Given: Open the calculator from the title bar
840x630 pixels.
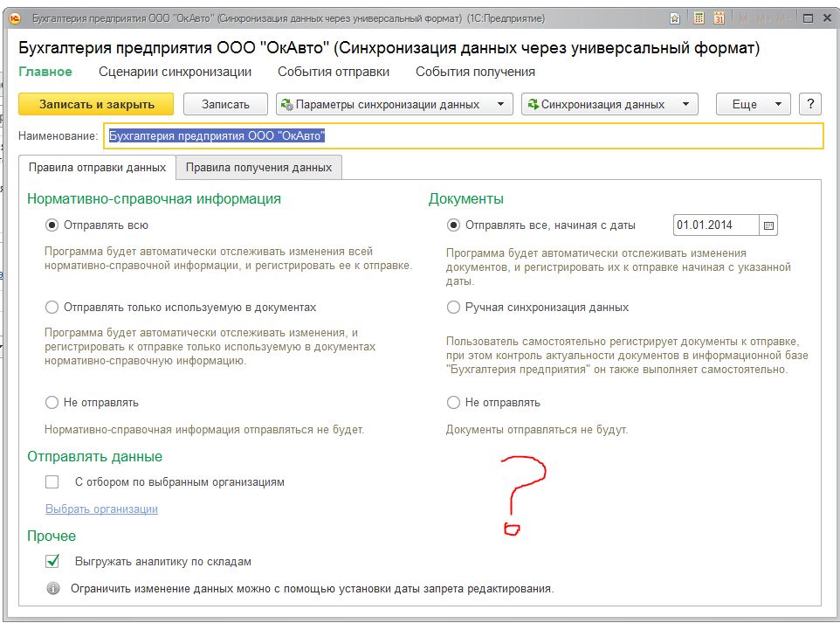Looking at the screenshot, I should (x=699, y=17).
